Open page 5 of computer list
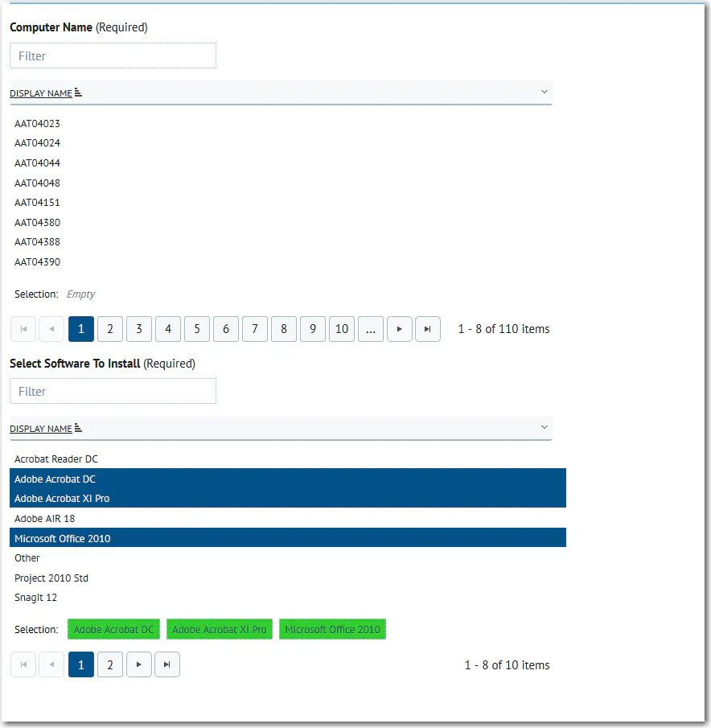Screen dimensions: 711x728 [x=197, y=329]
